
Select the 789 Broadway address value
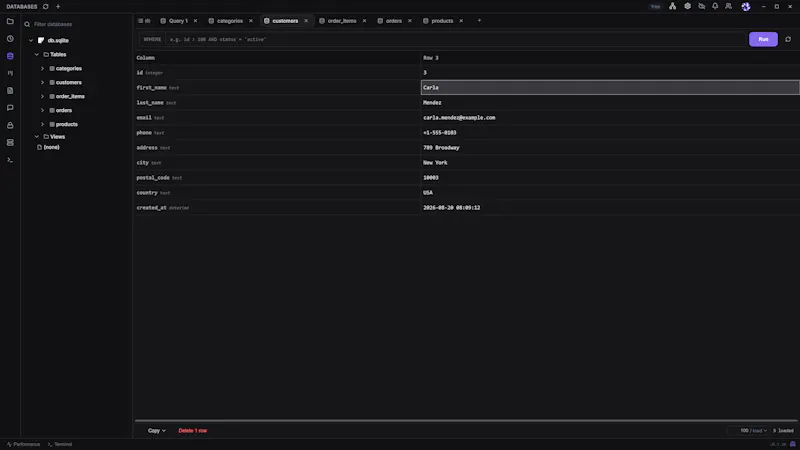point(441,148)
